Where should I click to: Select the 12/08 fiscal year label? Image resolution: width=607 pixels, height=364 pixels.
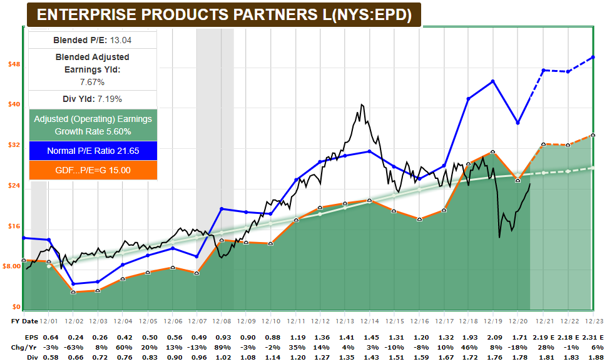(x=222, y=321)
